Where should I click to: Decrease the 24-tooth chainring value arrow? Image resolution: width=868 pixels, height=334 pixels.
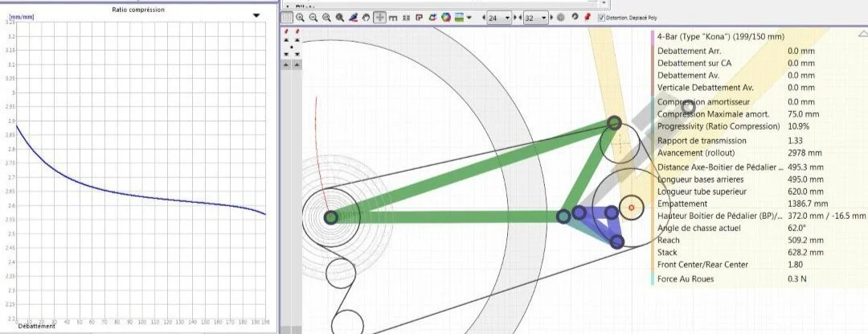484,17
